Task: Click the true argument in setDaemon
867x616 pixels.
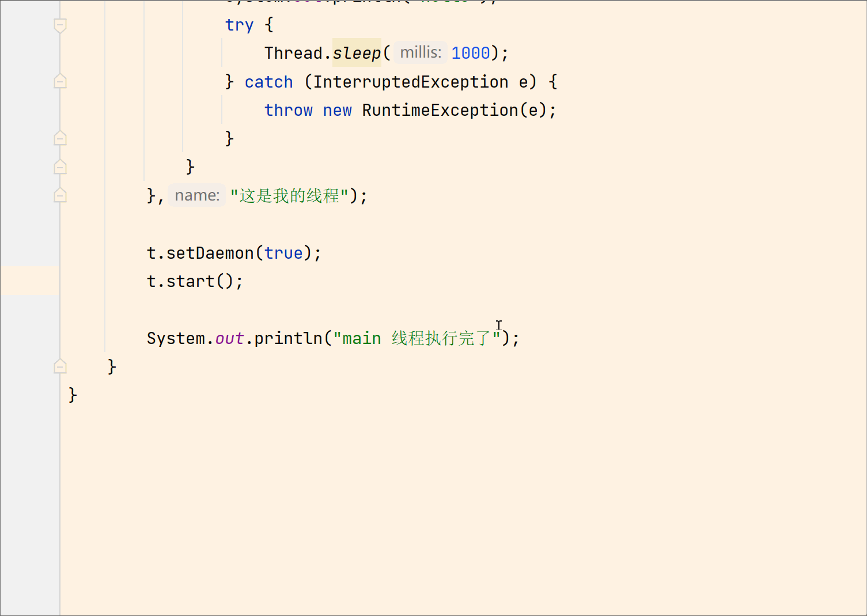Action: click(283, 252)
